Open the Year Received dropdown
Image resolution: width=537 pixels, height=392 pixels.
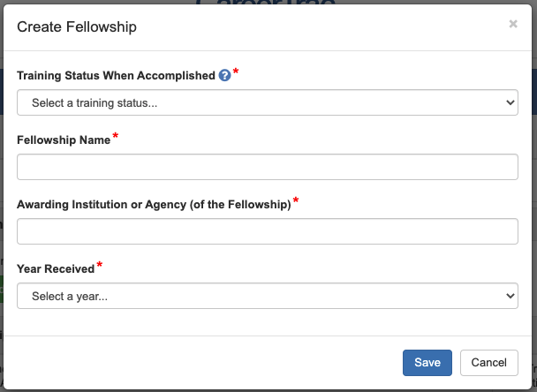(x=267, y=296)
